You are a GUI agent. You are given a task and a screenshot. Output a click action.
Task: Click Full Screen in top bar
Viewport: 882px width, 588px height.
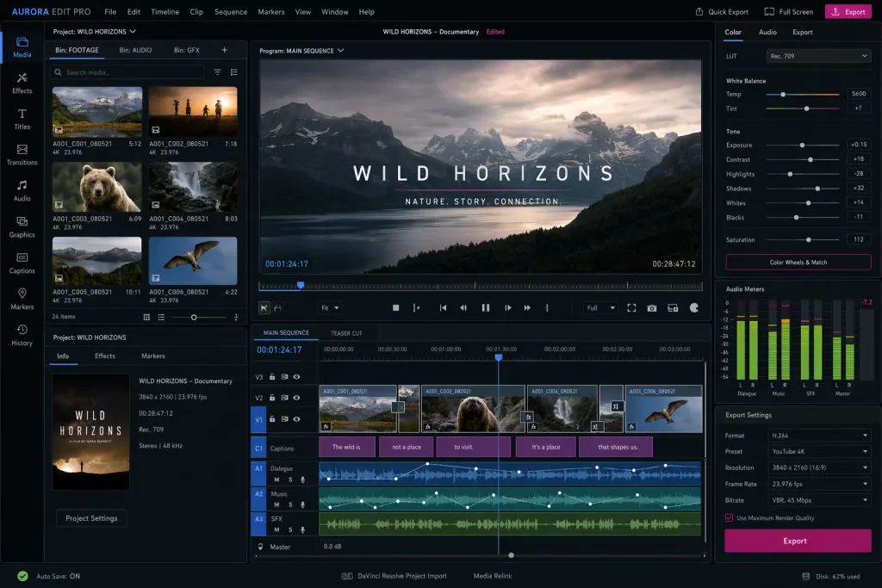click(789, 12)
